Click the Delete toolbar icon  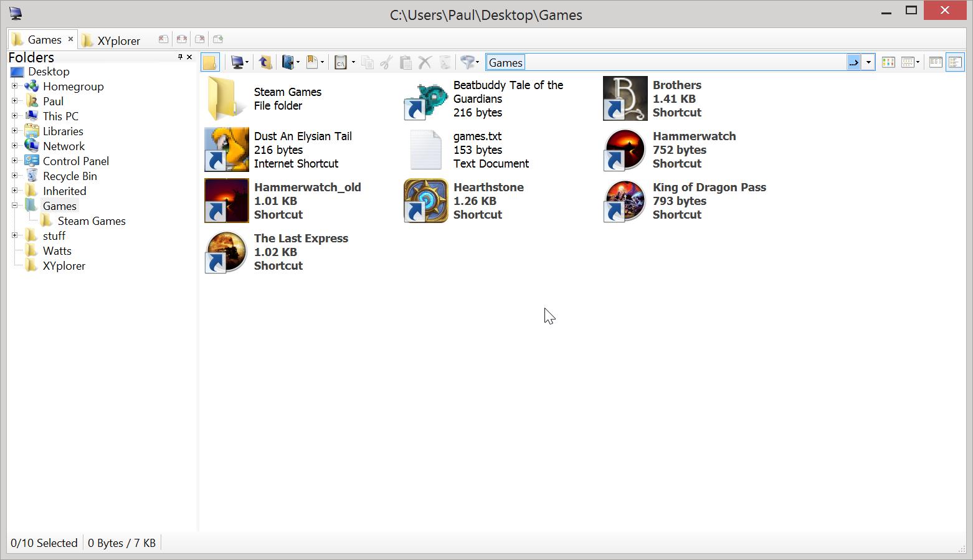425,62
